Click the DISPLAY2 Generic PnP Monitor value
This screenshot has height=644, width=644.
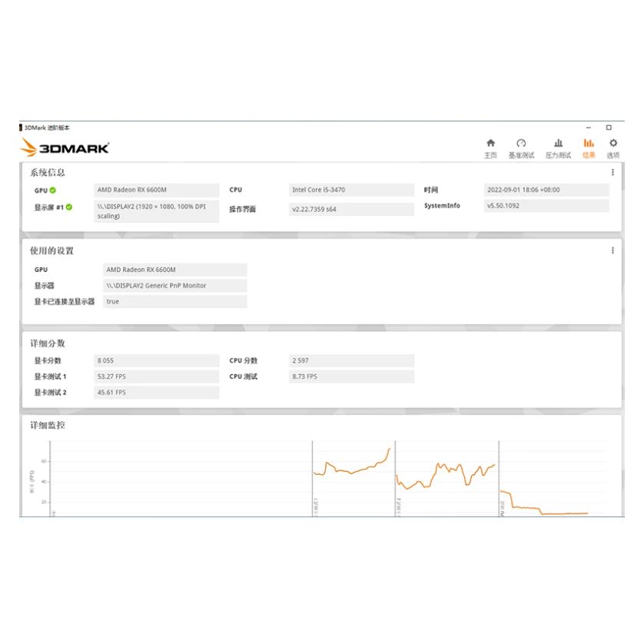[175, 285]
